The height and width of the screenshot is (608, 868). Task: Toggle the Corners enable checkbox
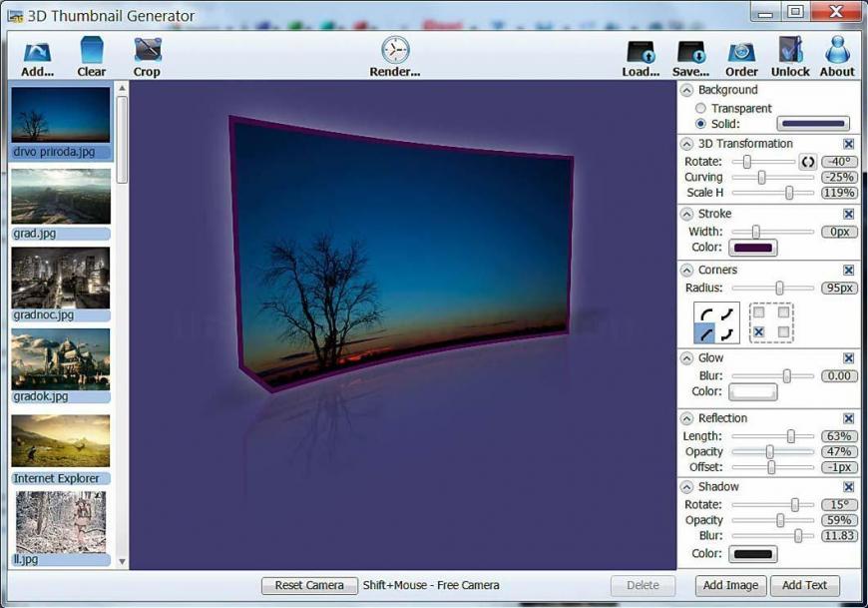(x=849, y=271)
